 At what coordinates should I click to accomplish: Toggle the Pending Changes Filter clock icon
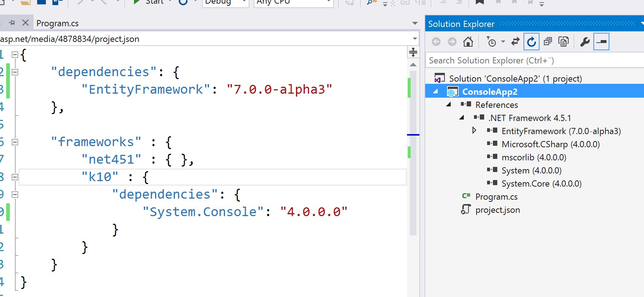(x=491, y=42)
